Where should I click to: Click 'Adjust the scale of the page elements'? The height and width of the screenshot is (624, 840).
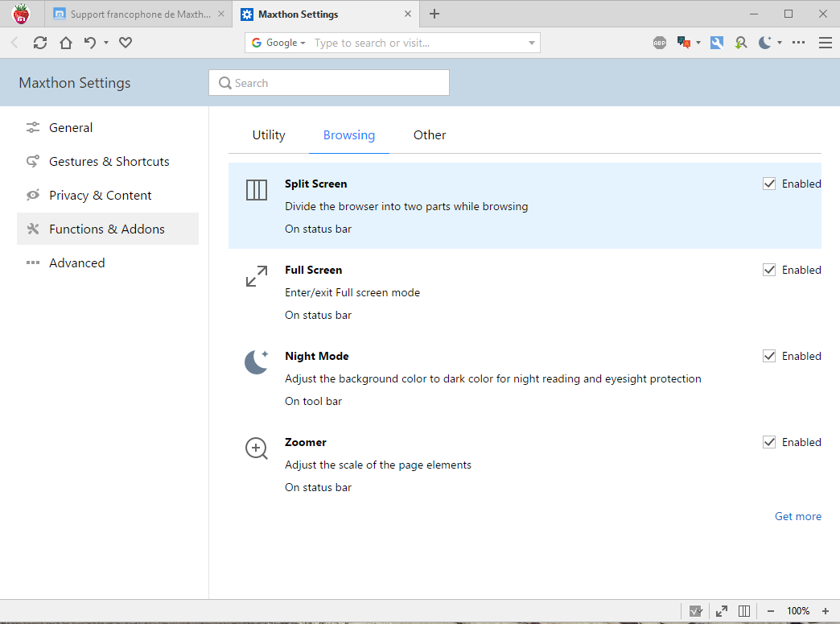(378, 465)
